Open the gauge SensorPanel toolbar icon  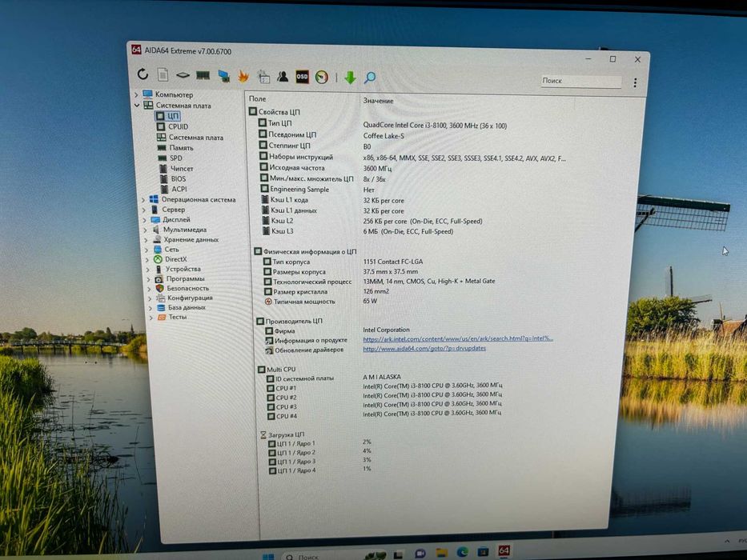coord(322,77)
